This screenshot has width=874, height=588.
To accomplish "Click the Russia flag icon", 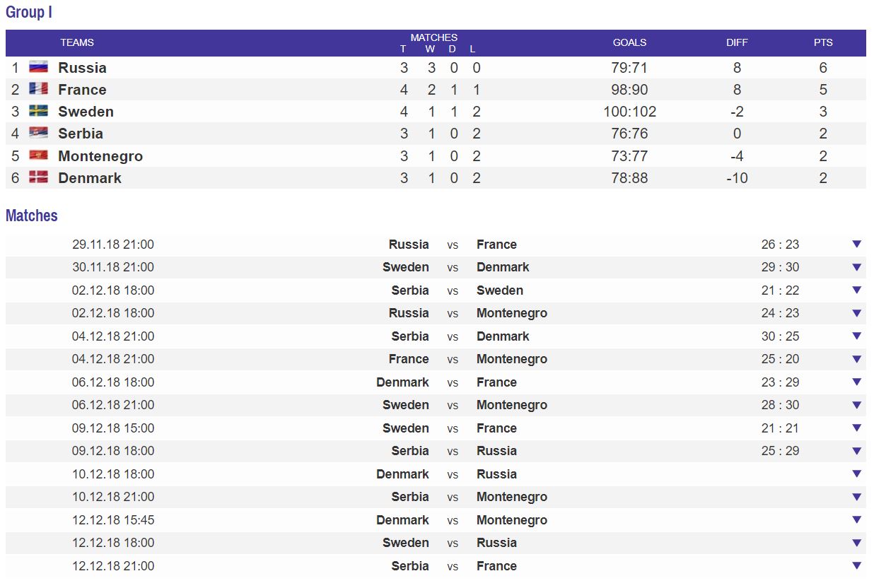I will click(x=38, y=67).
